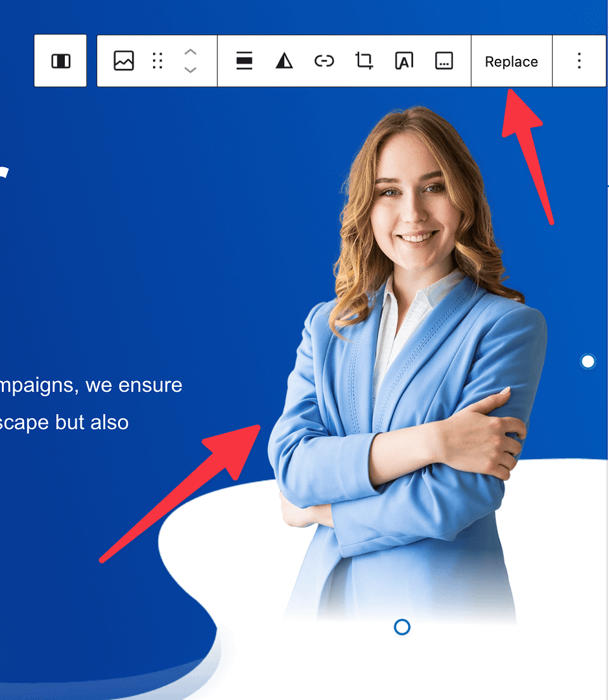Toggle the image caption icon

tap(444, 61)
